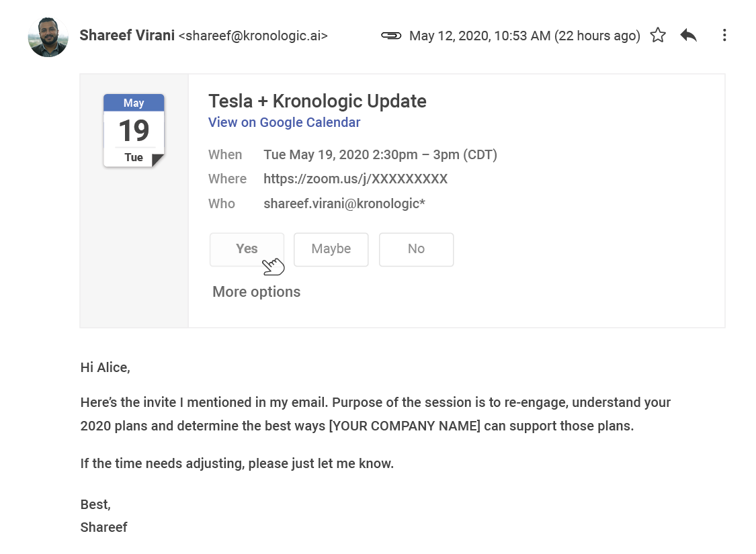This screenshot has width=756, height=554.
Task: Respond Maybe to the invite
Action: pyautogui.click(x=331, y=249)
